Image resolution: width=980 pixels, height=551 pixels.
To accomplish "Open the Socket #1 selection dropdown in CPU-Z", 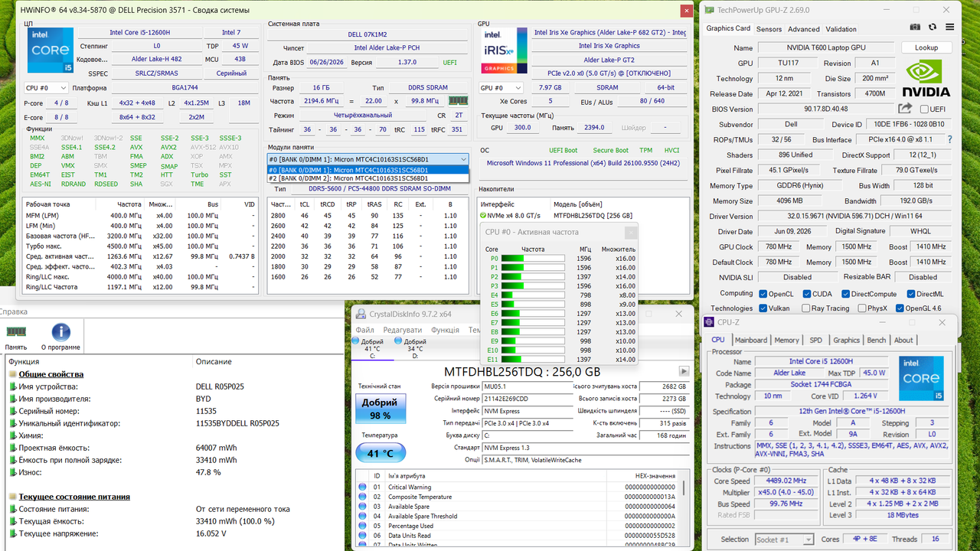I will point(784,540).
